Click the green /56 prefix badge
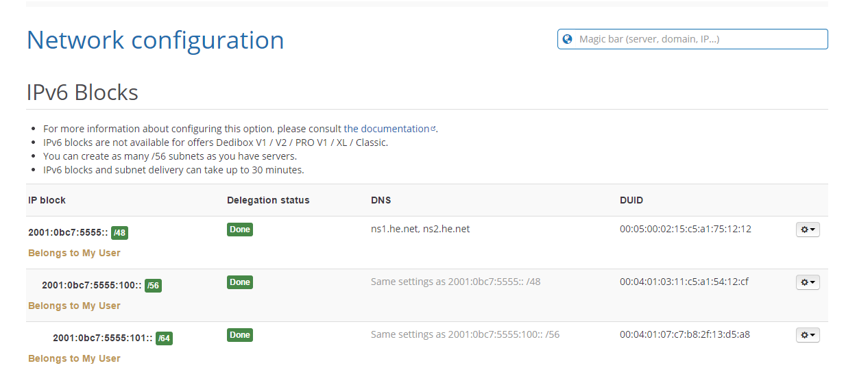868x383 pixels. point(153,286)
